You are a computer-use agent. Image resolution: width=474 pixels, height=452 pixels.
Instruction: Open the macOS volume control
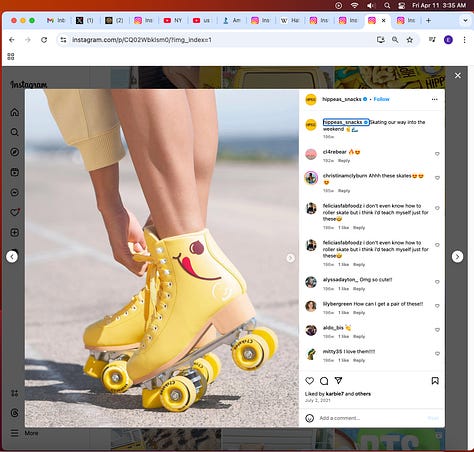click(371, 5)
